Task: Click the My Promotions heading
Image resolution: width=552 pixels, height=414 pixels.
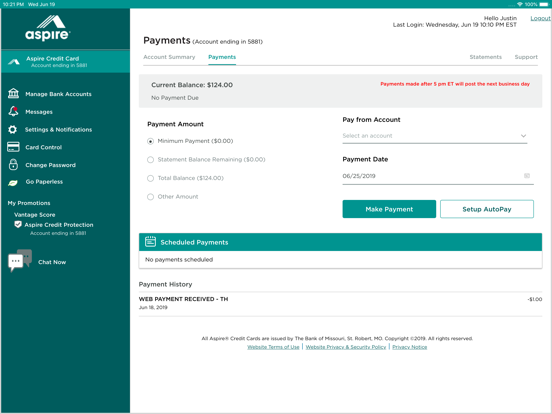Action: click(x=29, y=203)
